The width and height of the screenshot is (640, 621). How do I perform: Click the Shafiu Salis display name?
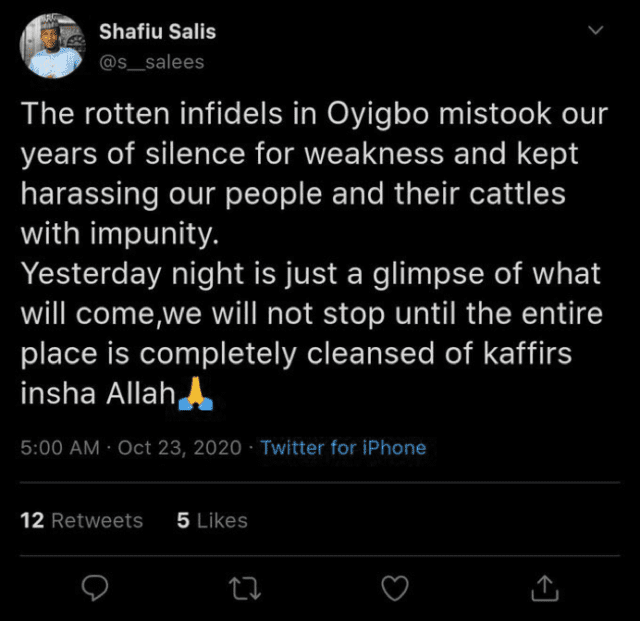(158, 32)
